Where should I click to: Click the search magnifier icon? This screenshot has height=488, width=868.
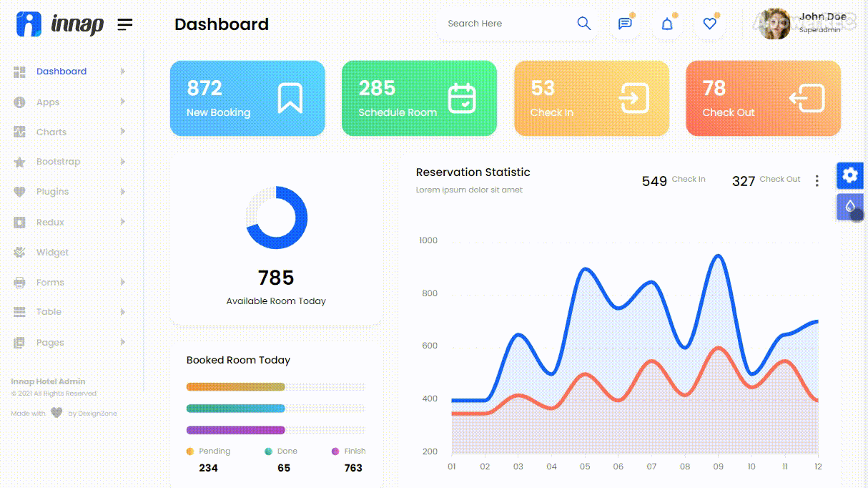(583, 24)
